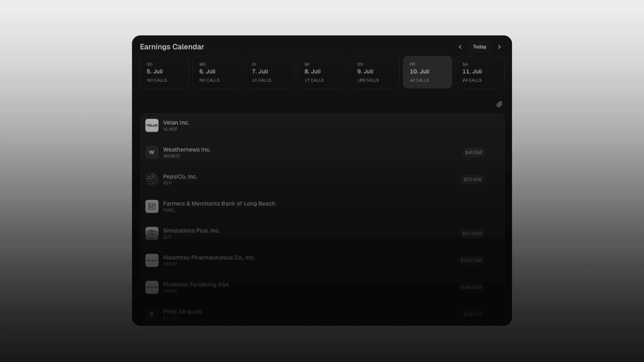This screenshot has height=362, width=644.
Task: Click the Hisamitsu Pharmaceutical logo
Action: [152, 260]
